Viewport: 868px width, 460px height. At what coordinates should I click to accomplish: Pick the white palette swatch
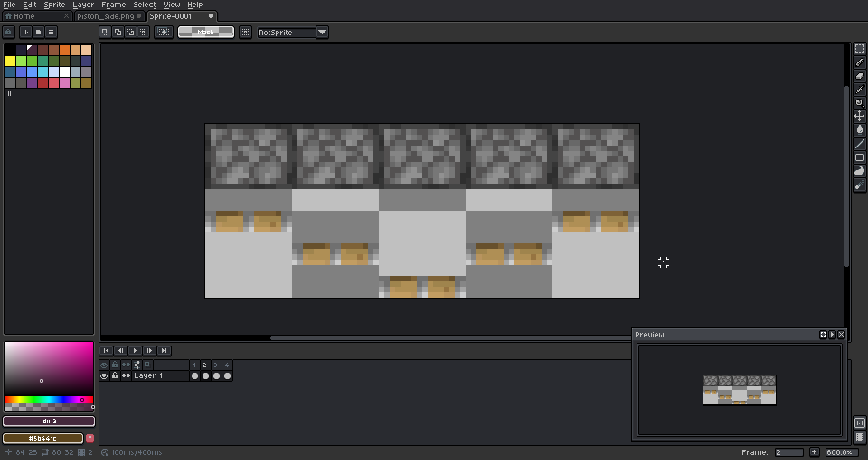point(65,72)
